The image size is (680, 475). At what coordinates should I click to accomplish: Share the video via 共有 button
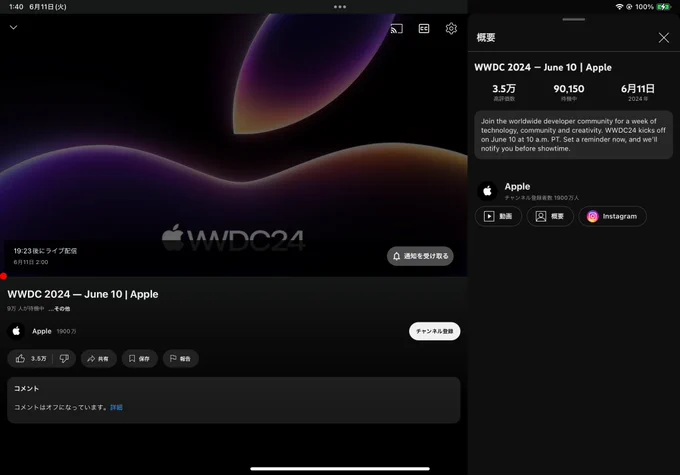coord(98,359)
